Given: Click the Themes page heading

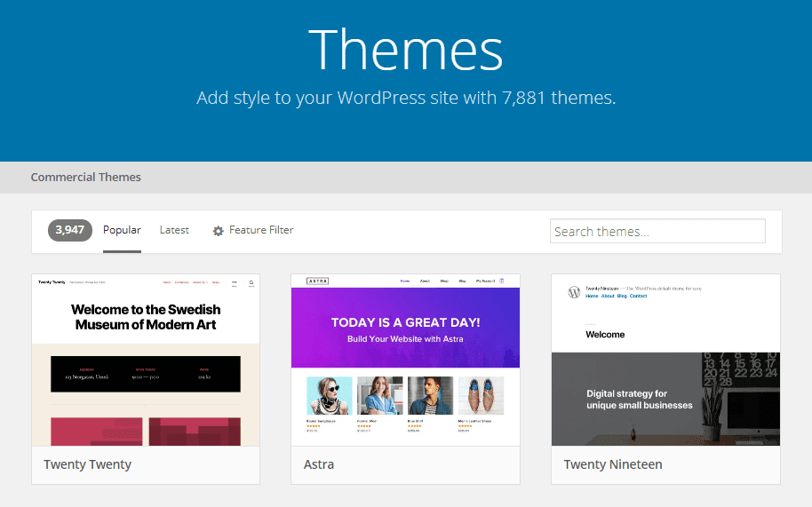Looking at the screenshot, I should coord(405,50).
